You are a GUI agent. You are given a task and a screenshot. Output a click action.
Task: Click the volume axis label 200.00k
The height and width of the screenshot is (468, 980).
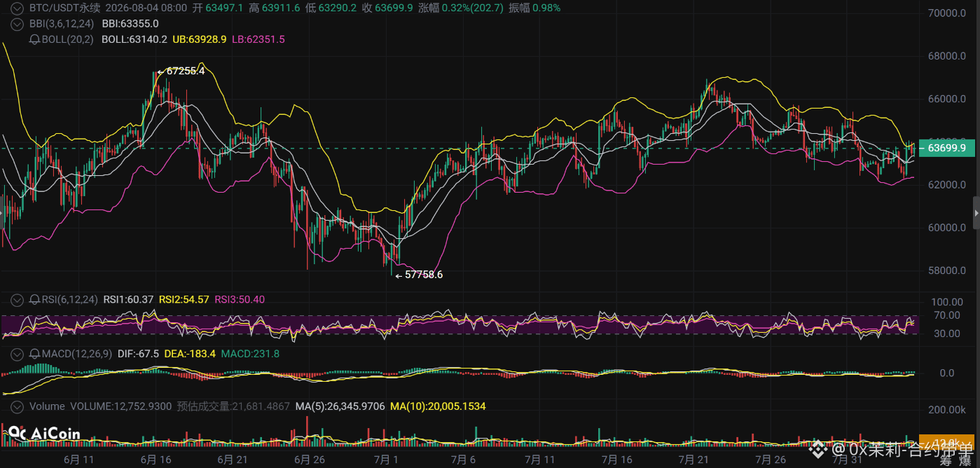946,409
